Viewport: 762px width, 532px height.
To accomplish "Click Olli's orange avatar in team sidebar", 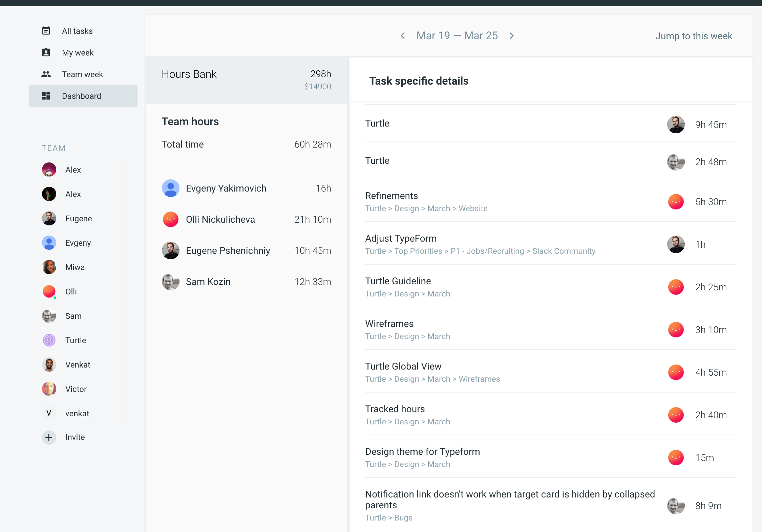I will pos(49,291).
